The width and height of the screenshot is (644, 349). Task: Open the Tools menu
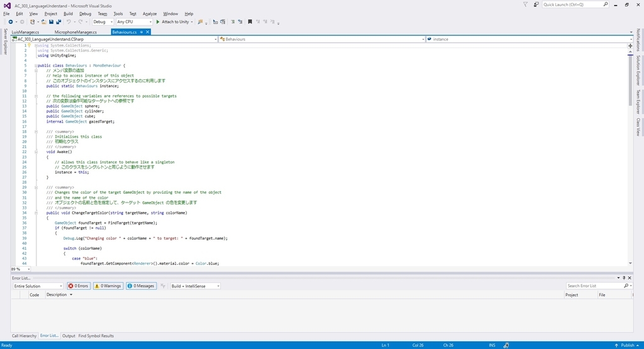(118, 14)
